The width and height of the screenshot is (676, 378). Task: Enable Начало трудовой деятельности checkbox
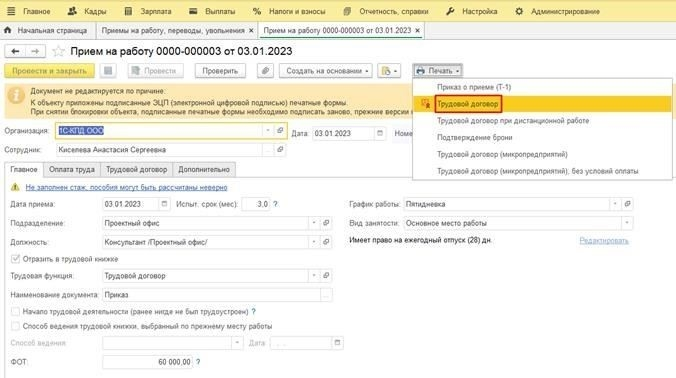click(x=16, y=312)
